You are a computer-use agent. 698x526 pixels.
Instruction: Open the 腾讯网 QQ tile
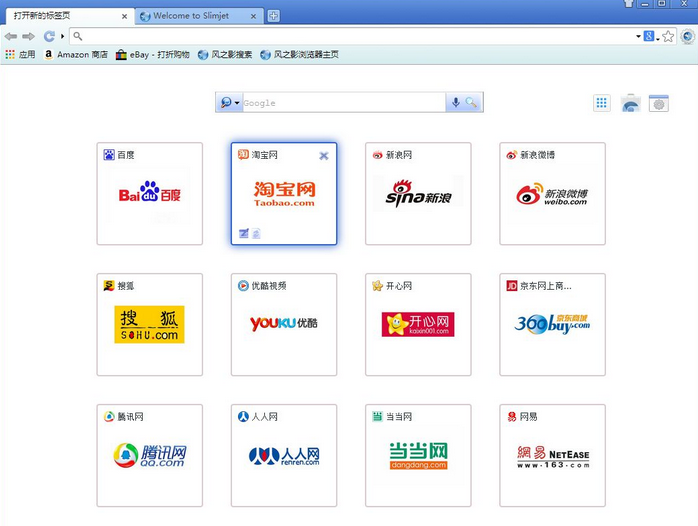point(150,455)
